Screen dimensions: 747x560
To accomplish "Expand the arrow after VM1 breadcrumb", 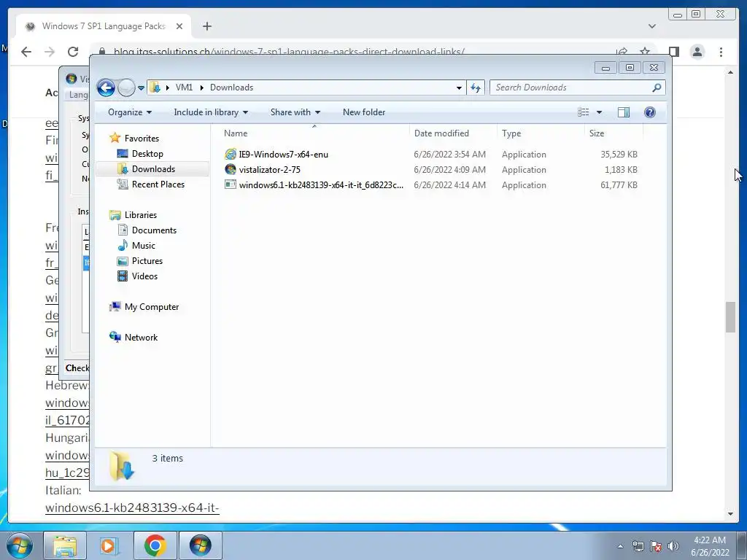I will click(x=201, y=87).
